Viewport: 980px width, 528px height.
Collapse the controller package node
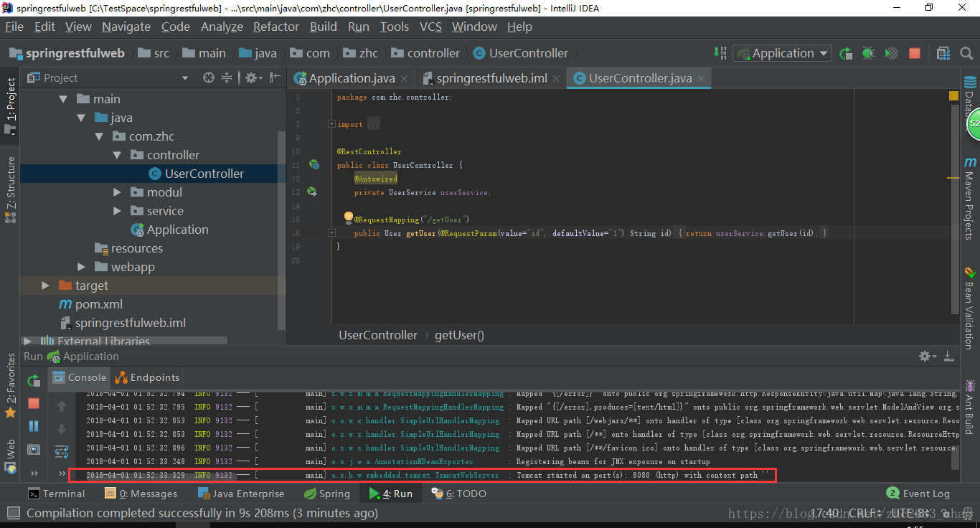(117, 155)
